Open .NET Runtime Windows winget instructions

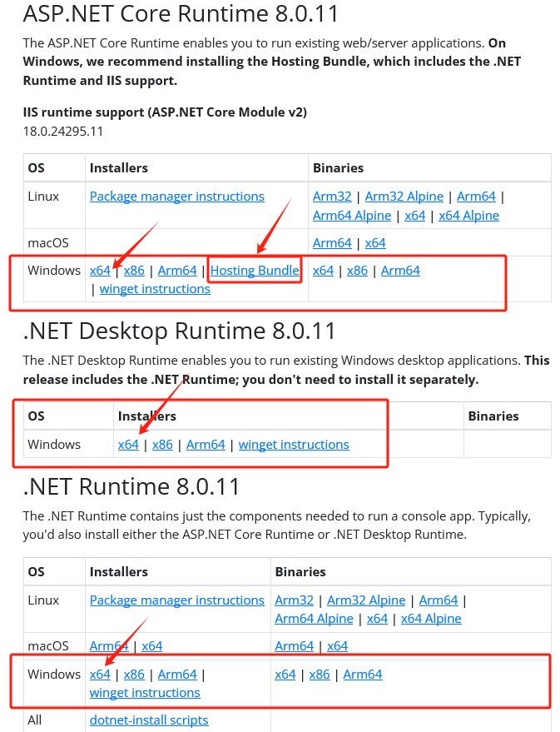(145, 693)
